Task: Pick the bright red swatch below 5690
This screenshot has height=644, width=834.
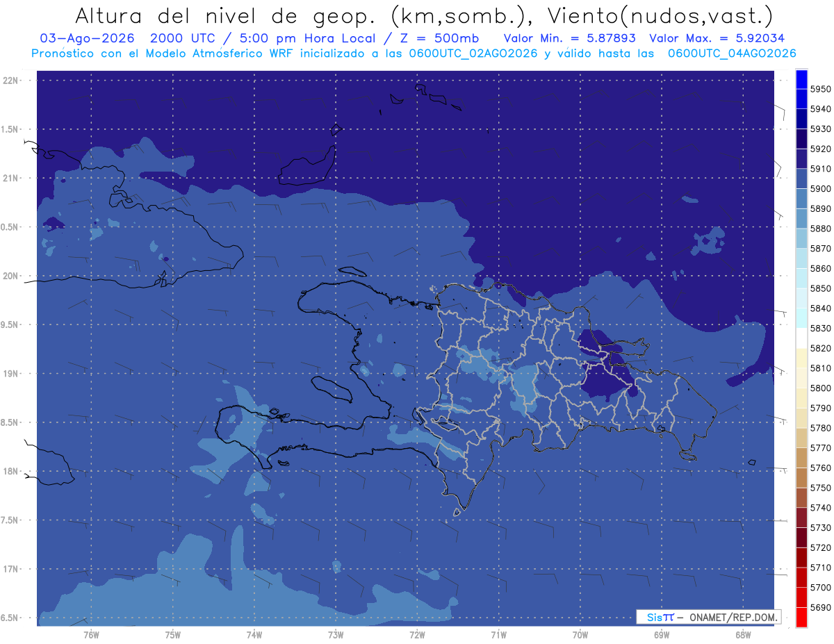Action: (801, 617)
